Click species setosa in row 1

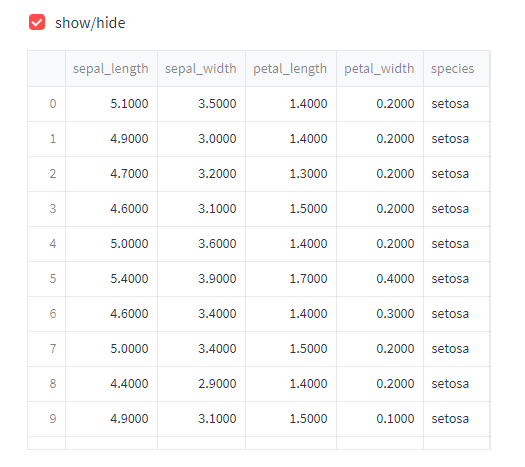pos(450,139)
